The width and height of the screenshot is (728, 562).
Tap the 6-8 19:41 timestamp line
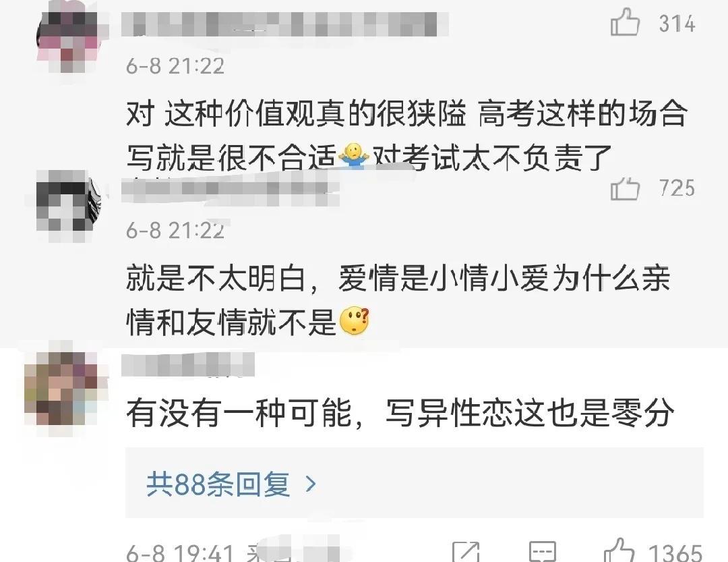point(179,553)
